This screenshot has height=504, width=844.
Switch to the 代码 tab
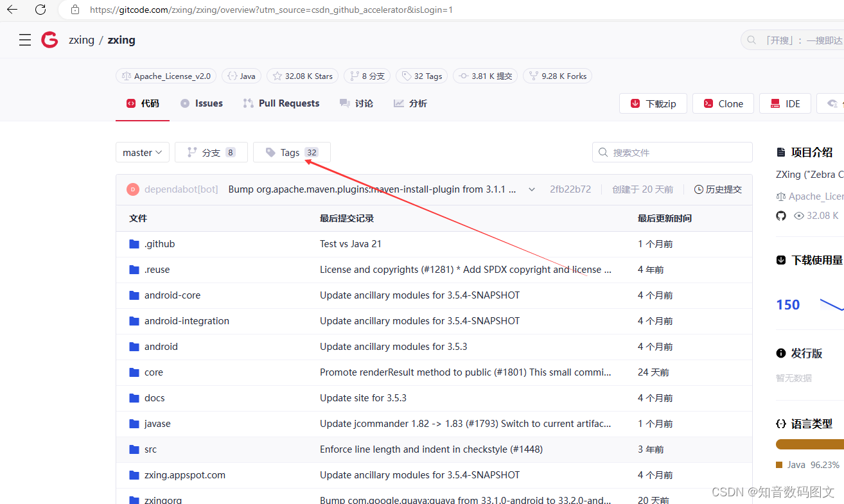tap(143, 103)
